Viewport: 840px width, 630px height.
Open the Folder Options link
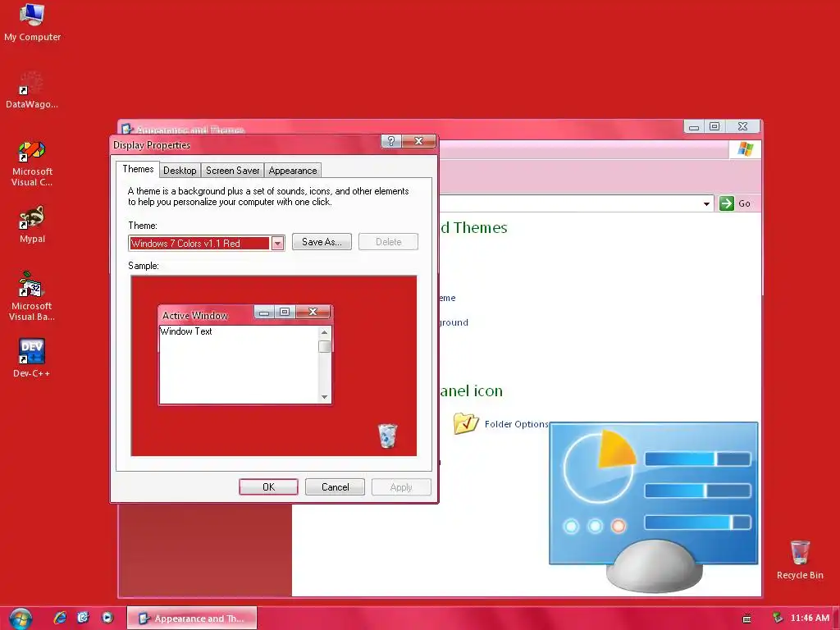coord(517,424)
